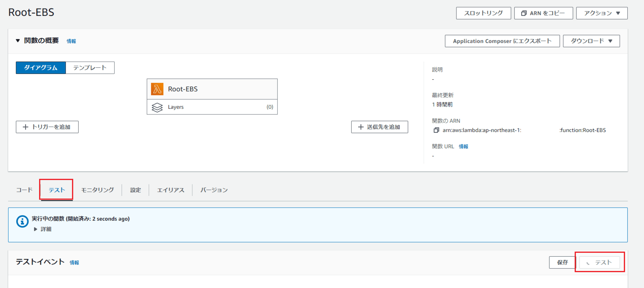
Task: Click トリガーを追加 button
Action: [47, 127]
